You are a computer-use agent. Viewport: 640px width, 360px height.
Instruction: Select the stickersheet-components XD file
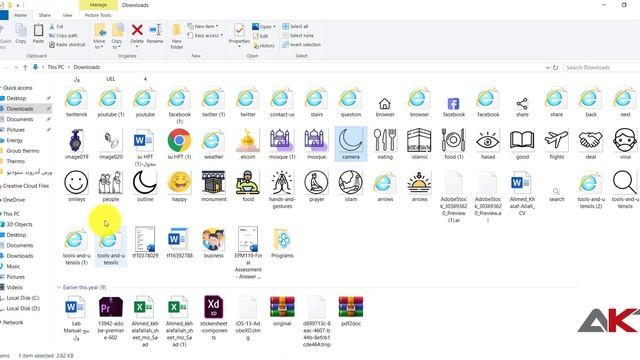click(x=213, y=317)
